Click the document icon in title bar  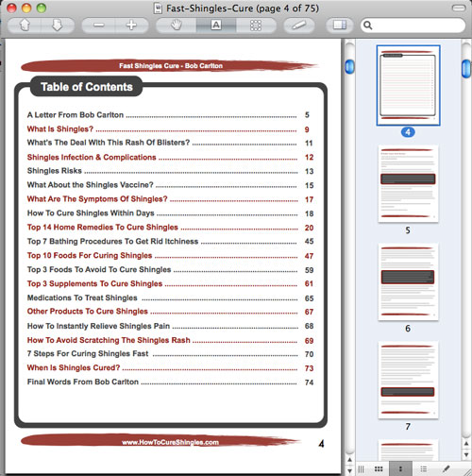[158, 8]
